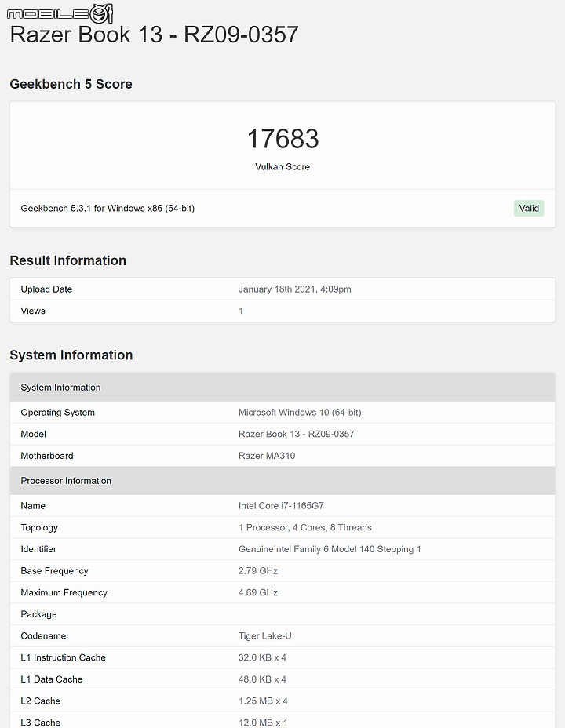
Task: Click the 'Model' row label
Action: (34, 434)
